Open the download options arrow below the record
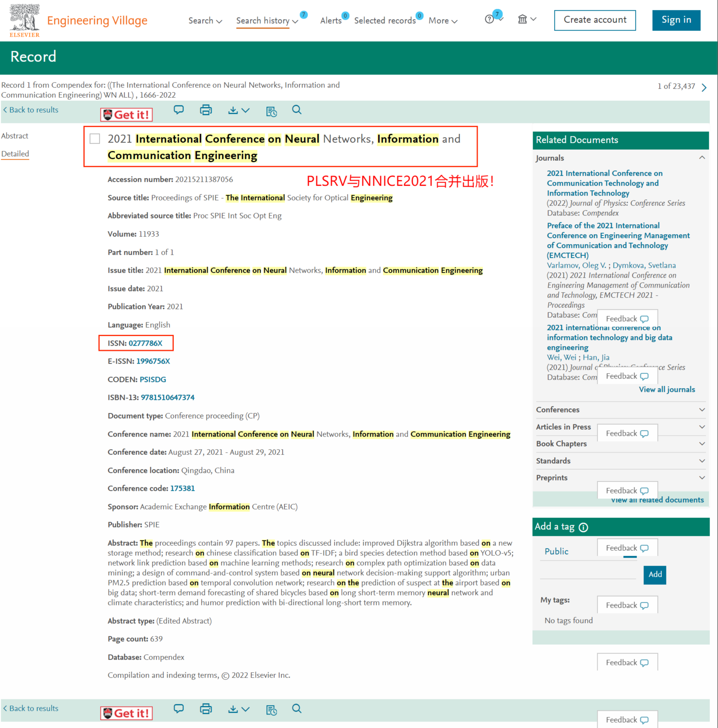The height and width of the screenshot is (728, 718). (246, 709)
